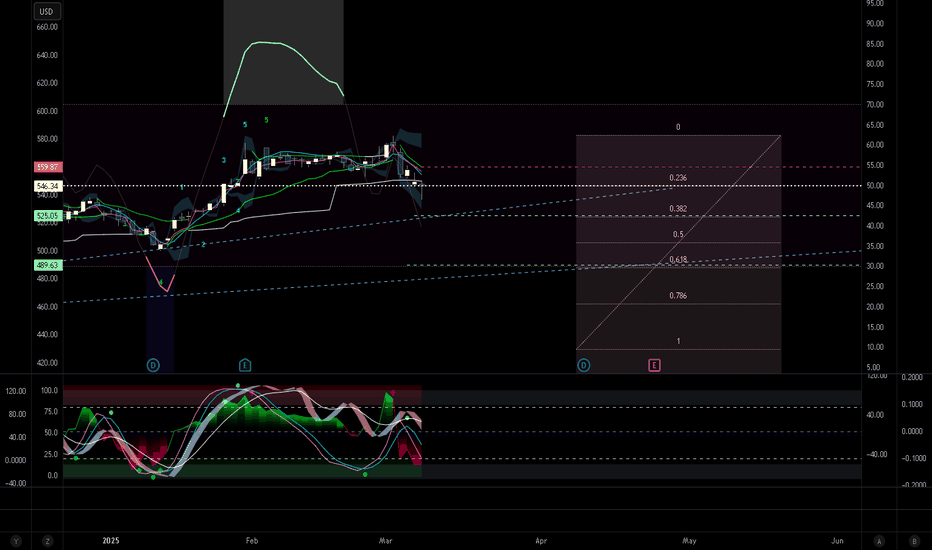Screen dimensions: 932x550
Task: Click the red 559.87 price label
Action: pyautogui.click(x=48, y=167)
